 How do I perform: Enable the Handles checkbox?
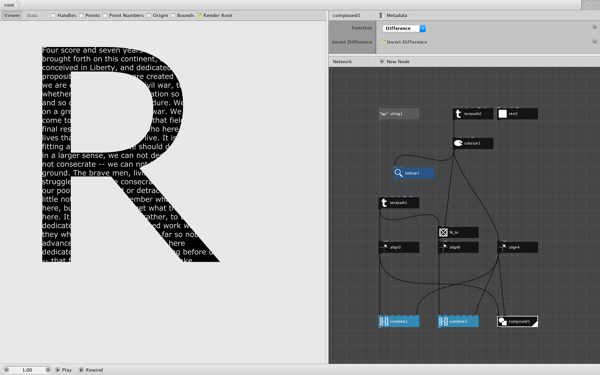(x=53, y=15)
